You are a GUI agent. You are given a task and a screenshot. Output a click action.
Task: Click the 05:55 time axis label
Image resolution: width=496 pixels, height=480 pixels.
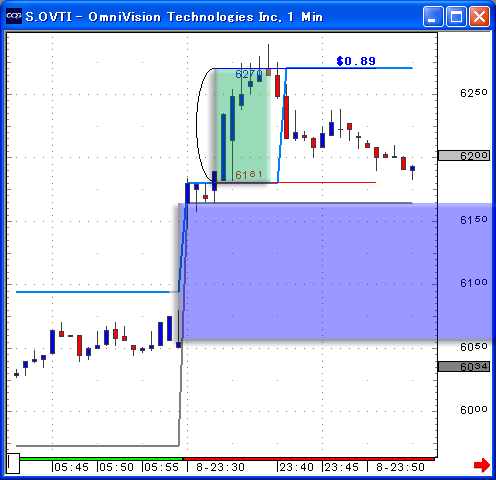(162, 467)
